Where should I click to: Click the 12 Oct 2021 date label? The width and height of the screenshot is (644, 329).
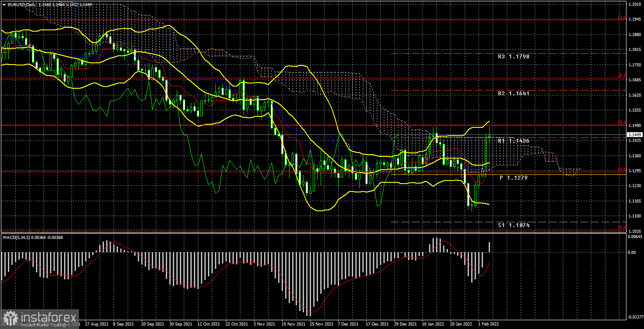tap(208, 323)
